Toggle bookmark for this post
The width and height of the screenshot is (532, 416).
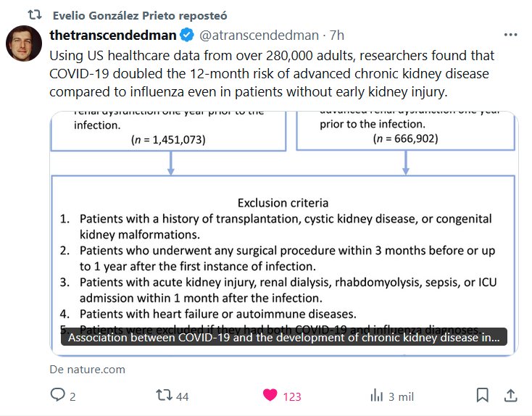pyautogui.click(x=482, y=396)
